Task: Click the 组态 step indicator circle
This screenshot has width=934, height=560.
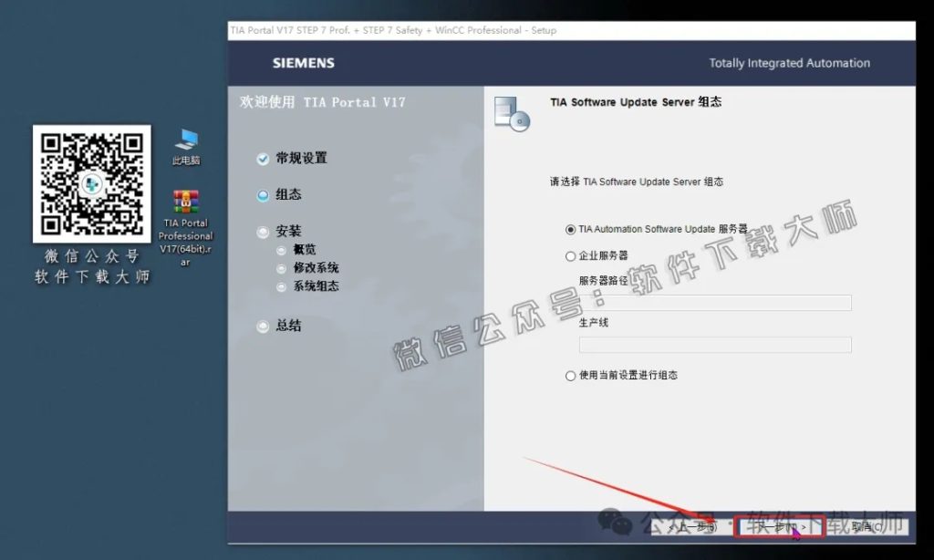Action: [x=264, y=194]
